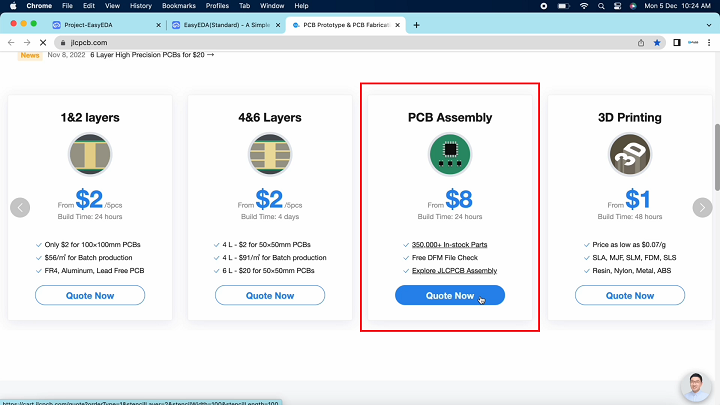Viewport: 720px width, 405px height.
Task: Click Quote Now for 1&2 layers
Action: pos(90,295)
